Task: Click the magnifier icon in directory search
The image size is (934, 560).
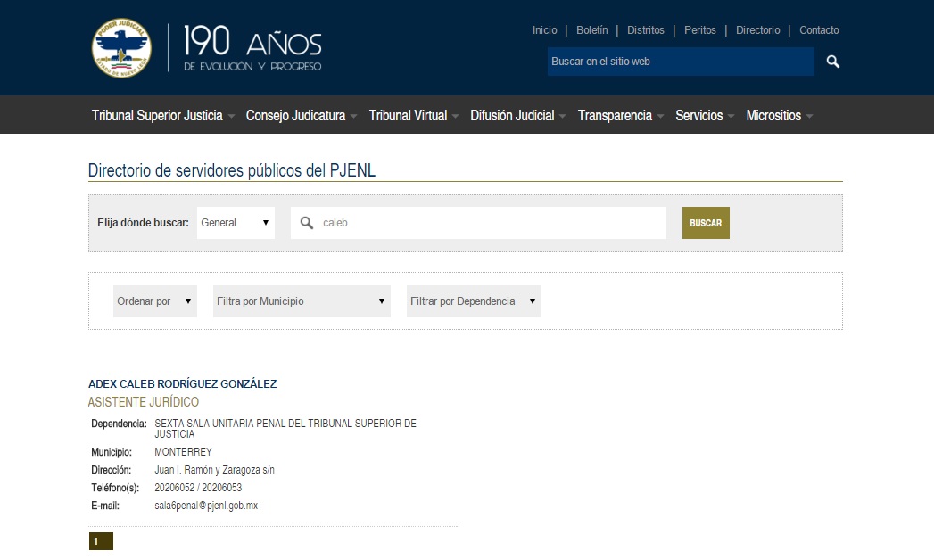Action: (307, 223)
